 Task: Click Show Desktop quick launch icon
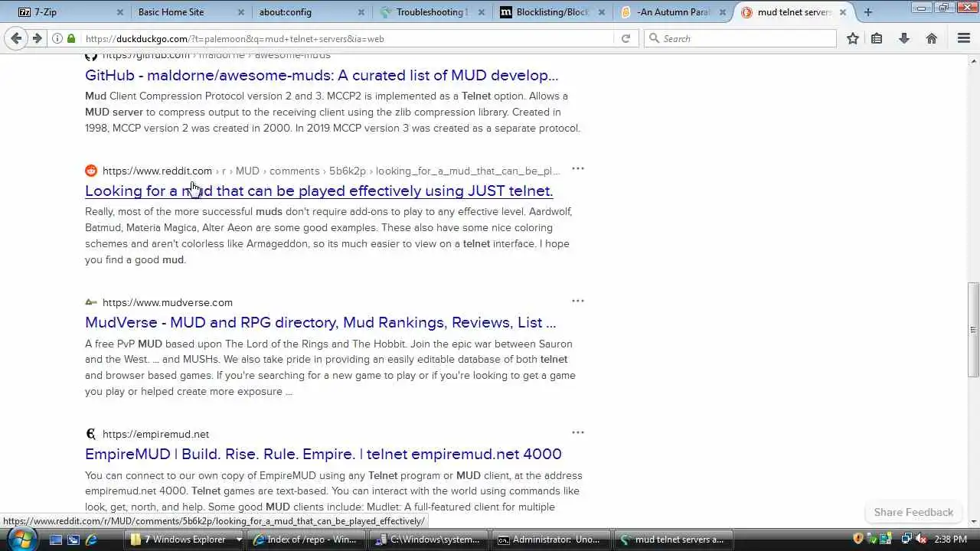click(x=56, y=540)
